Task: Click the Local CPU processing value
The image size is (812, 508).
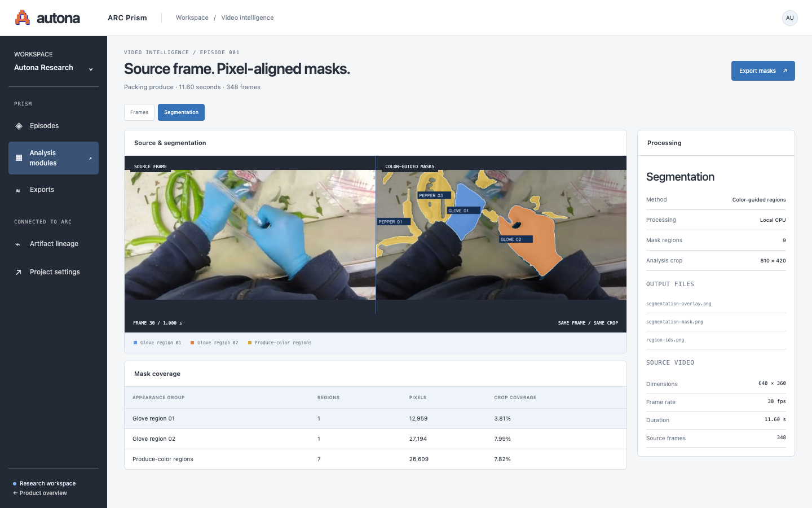Action: click(773, 220)
